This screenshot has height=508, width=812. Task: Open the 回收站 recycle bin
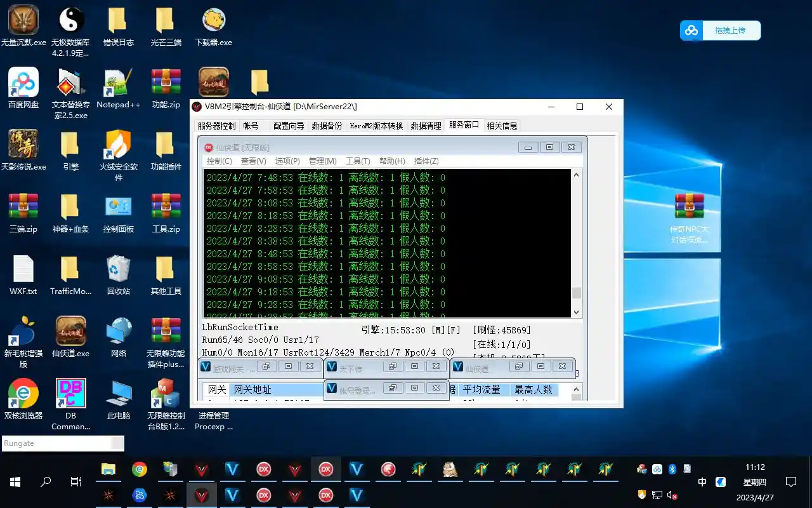(119, 275)
